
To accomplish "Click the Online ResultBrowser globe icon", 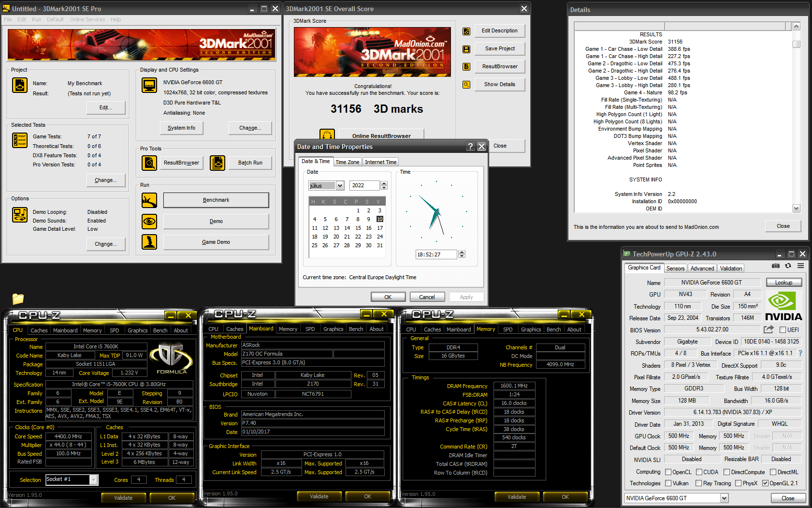I will pos(327,134).
